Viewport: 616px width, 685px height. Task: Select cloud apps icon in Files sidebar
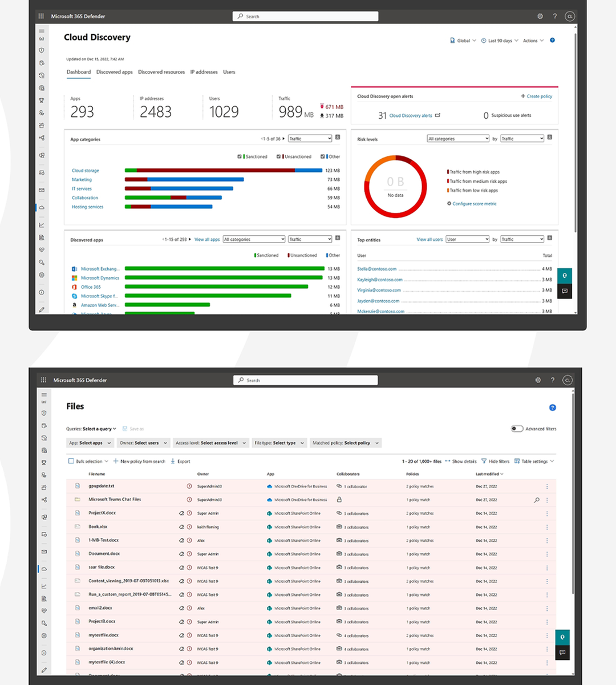pos(44,569)
